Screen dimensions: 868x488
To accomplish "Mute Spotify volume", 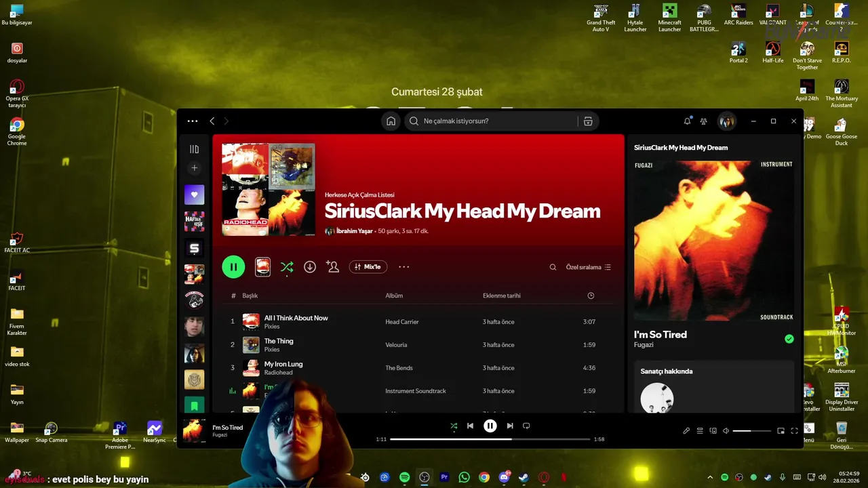I will point(726,430).
